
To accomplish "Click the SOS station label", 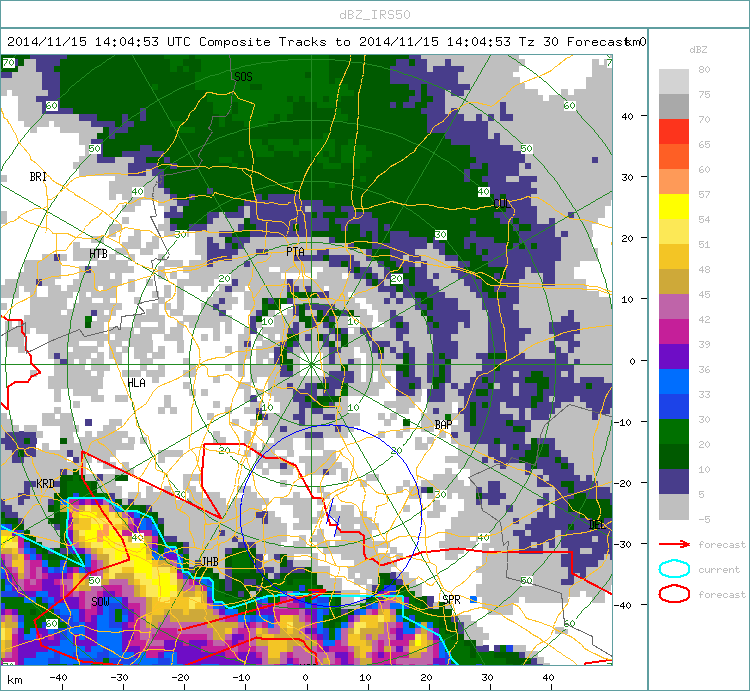I will click(x=243, y=77).
